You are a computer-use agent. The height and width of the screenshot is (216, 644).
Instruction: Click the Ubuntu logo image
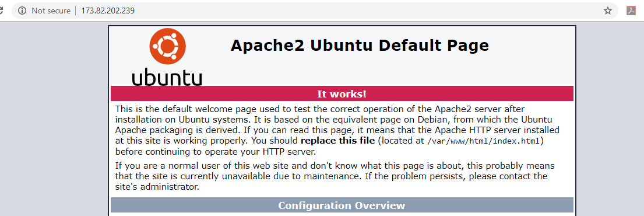167,57
